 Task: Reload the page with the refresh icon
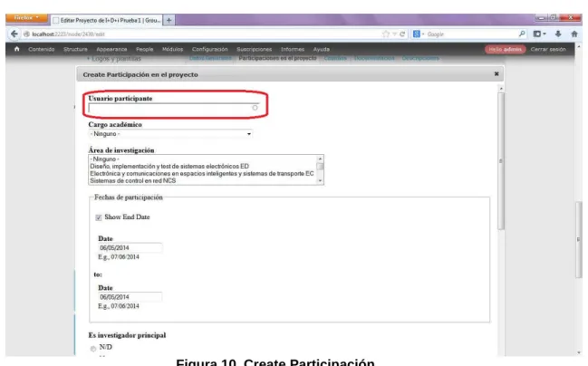click(402, 34)
